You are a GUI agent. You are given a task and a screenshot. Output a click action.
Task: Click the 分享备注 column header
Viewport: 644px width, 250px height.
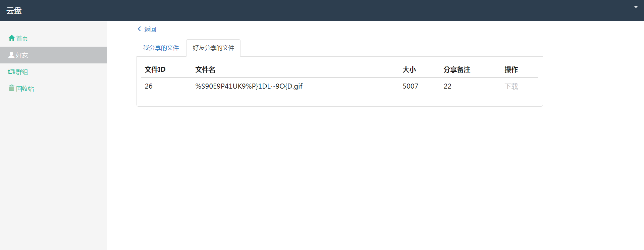click(x=457, y=69)
